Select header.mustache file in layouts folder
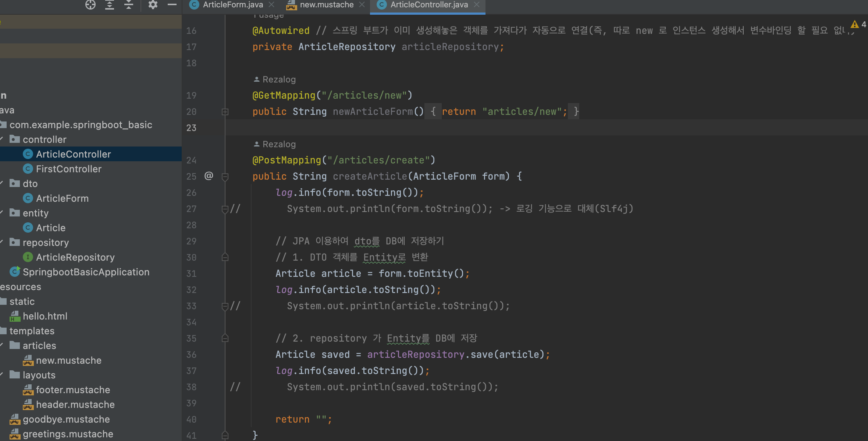The image size is (868, 441). coord(75,405)
